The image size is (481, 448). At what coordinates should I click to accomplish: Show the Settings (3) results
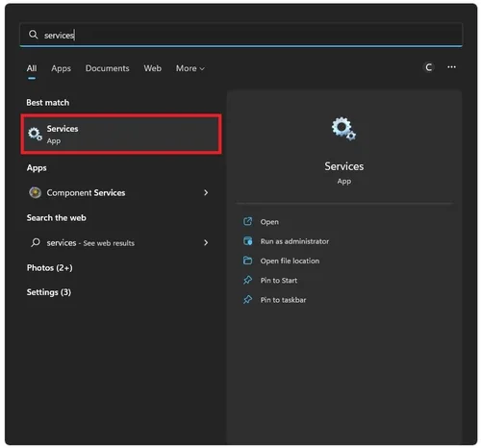point(49,292)
